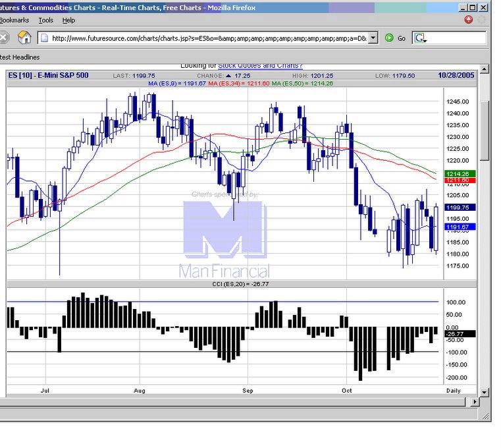The image size is (501, 448).
Task: Click the Stop loading button
Action: [x=3, y=38]
